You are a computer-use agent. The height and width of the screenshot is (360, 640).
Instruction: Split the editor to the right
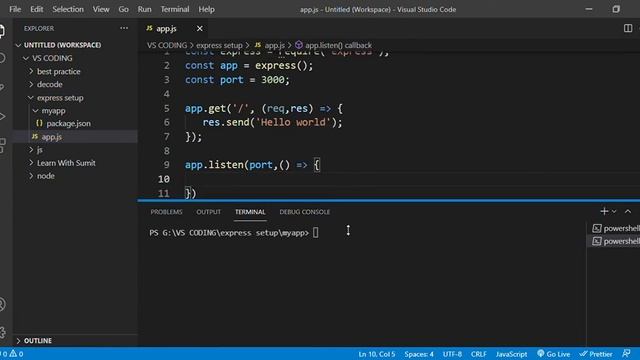(x=628, y=28)
